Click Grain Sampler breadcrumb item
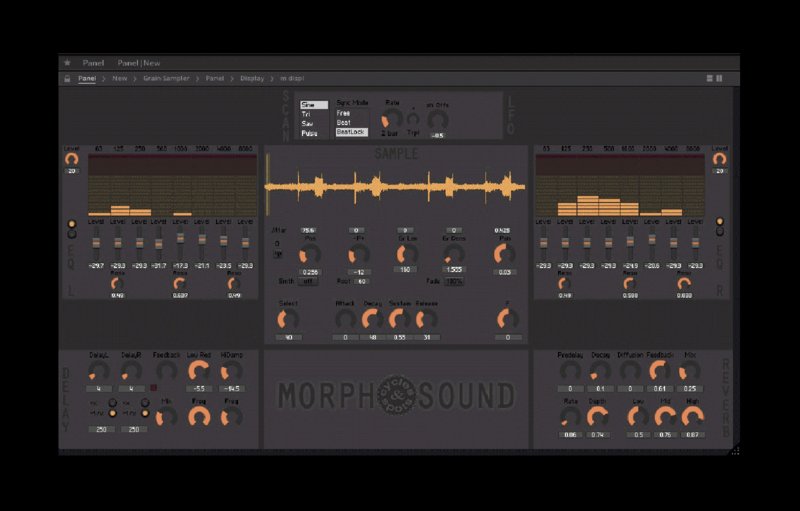 [166, 79]
